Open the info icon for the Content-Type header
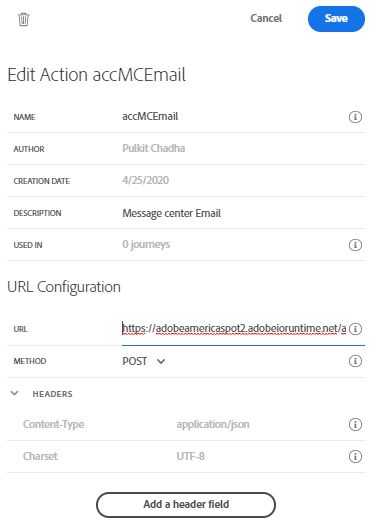384x525 pixels. 355,424
